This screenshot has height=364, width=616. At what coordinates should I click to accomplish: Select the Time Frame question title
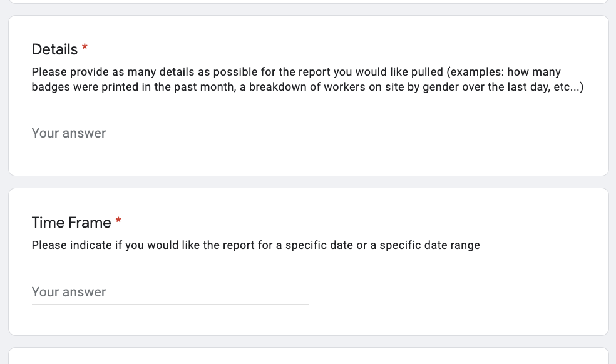[x=70, y=222]
